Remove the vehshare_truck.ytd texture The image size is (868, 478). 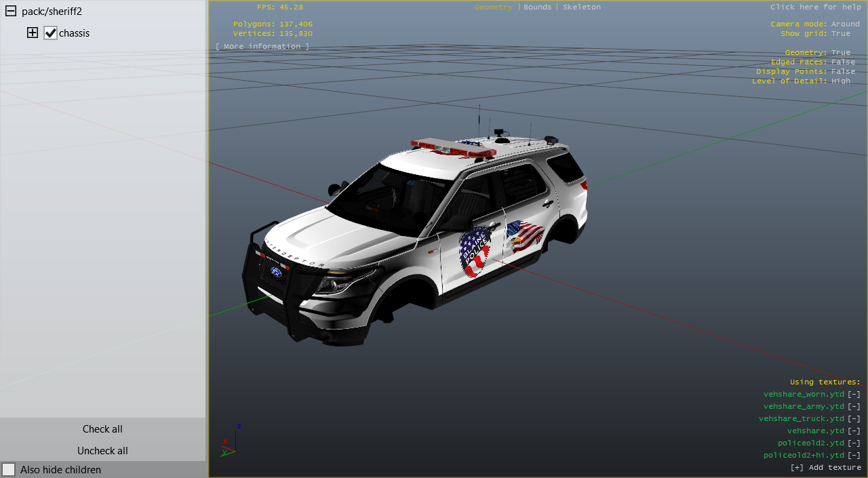pyautogui.click(x=854, y=419)
